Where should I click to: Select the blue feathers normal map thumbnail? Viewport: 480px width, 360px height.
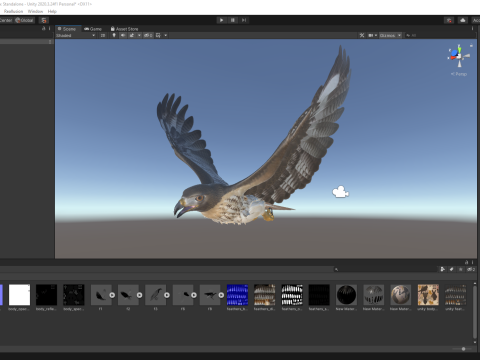(x=237, y=295)
